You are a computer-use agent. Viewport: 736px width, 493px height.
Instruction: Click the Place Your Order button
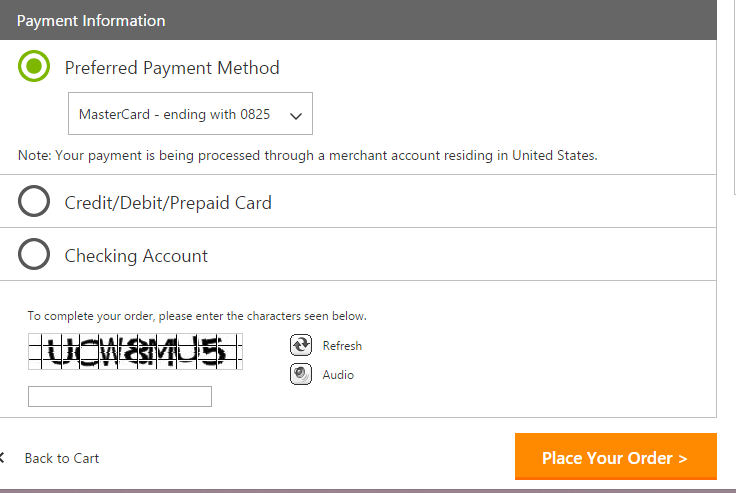point(616,456)
